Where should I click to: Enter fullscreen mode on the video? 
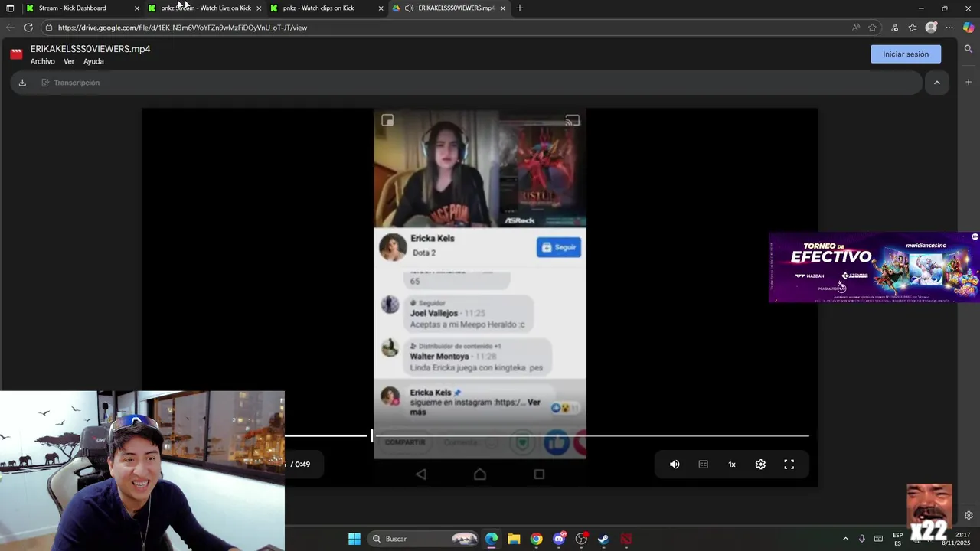(789, 465)
